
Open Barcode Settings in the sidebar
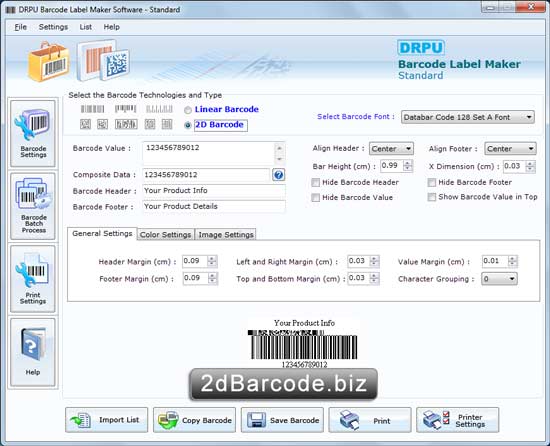click(x=33, y=133)
